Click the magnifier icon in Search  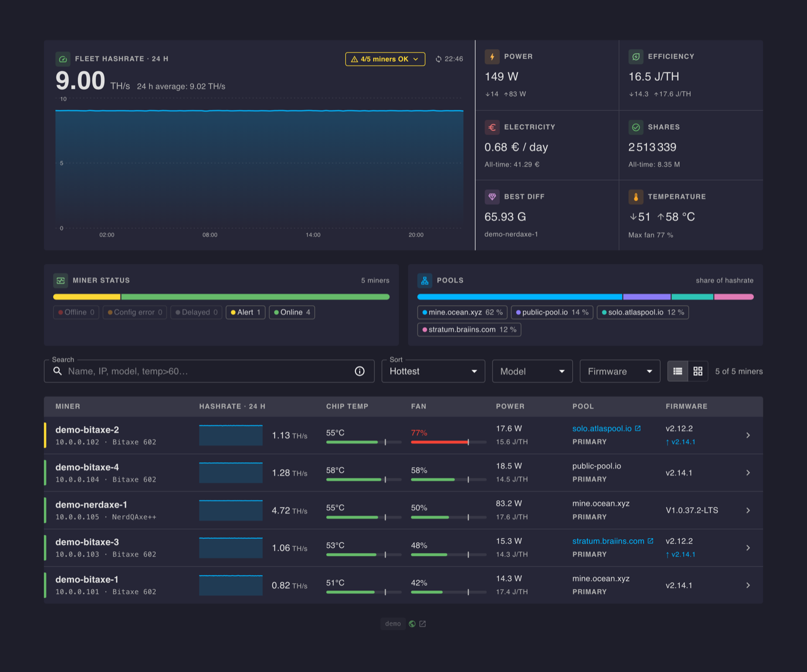[x=57, y=371]
